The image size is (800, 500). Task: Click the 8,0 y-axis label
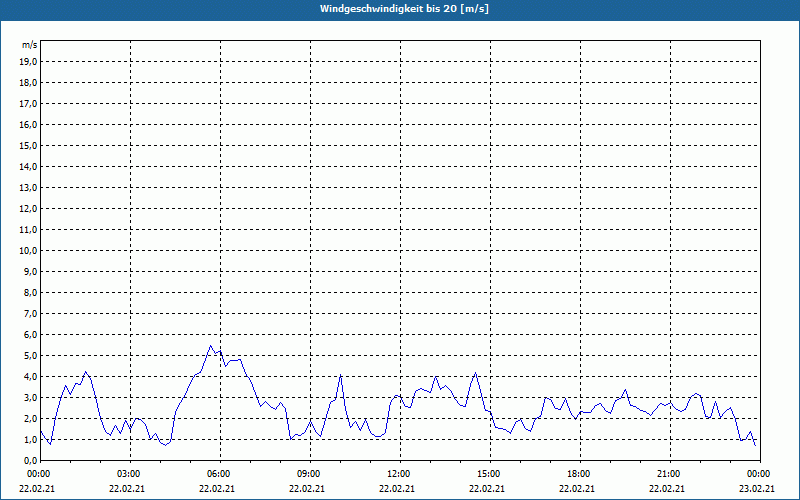pyautogui.click(x=30, y=292)
